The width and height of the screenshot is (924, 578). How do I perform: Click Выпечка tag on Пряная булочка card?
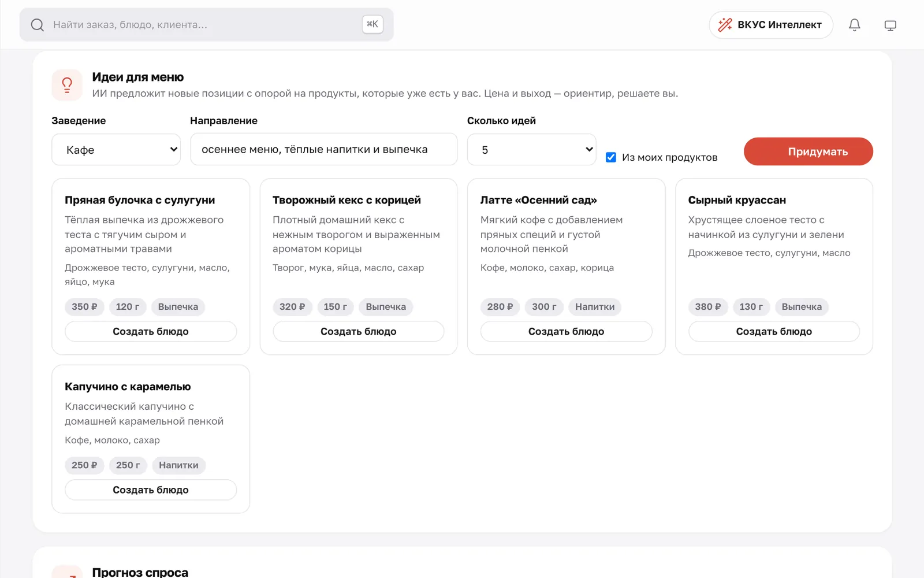pyautogui.click(x=178, y=307)
